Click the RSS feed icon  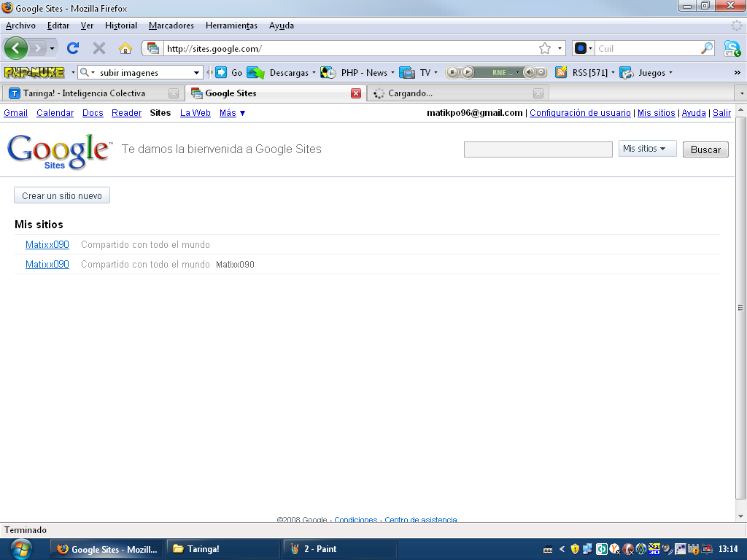[561, 72]
